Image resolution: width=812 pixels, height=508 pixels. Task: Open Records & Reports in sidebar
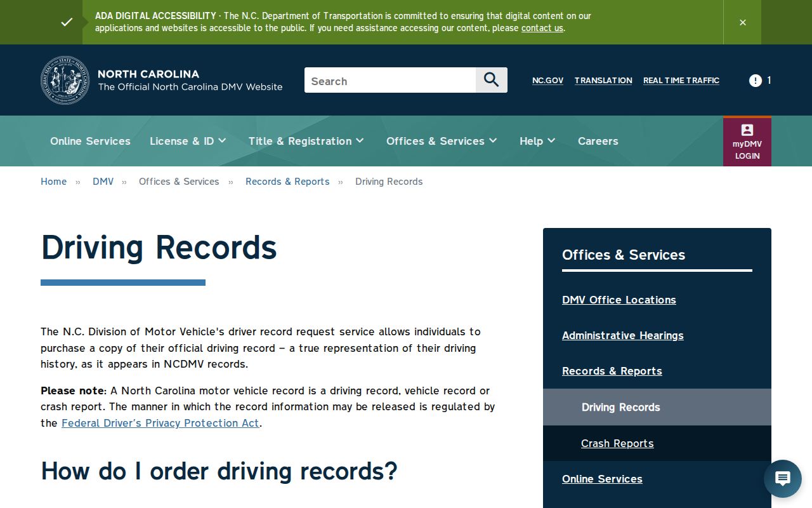tap(612, 371)
